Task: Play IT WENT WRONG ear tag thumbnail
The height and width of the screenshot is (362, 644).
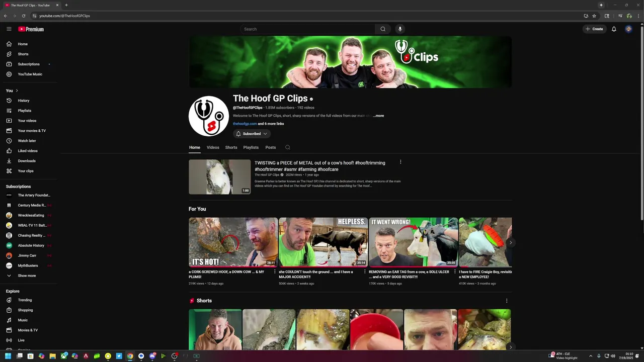Action: coord(413,242)
